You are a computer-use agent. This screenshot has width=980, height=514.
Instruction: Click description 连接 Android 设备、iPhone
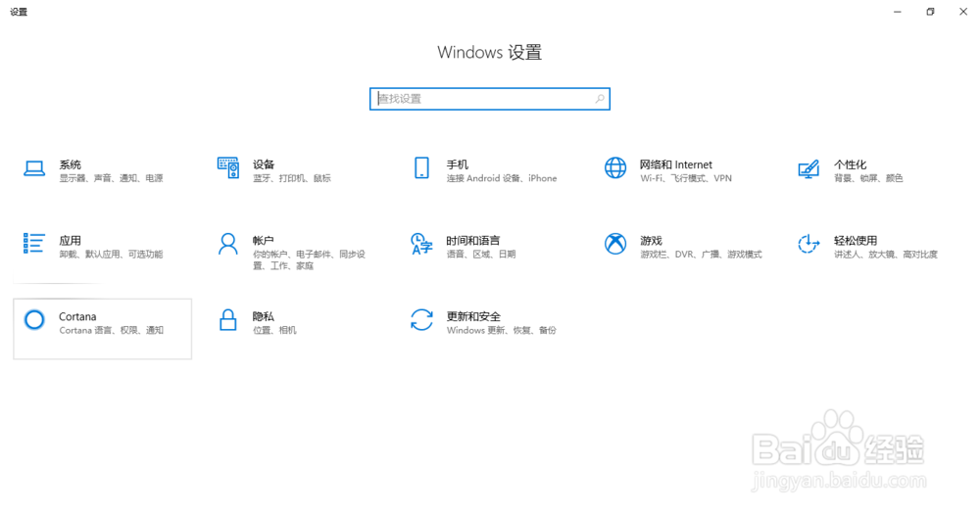(x=501, y=178)
